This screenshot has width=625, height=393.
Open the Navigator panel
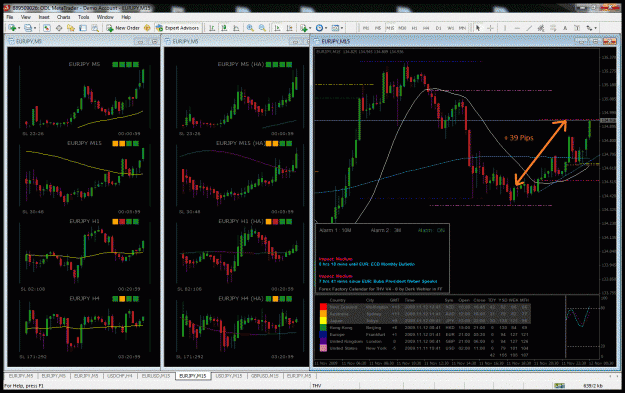(71, 28)
